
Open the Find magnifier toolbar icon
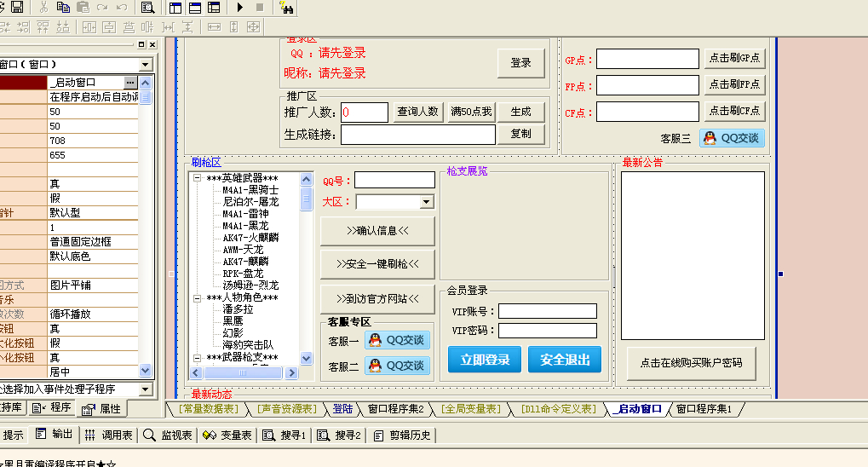(x=148, y=7)
